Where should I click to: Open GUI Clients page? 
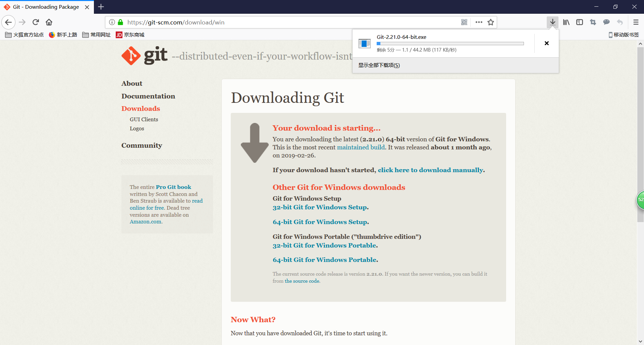tap(144, 119)
